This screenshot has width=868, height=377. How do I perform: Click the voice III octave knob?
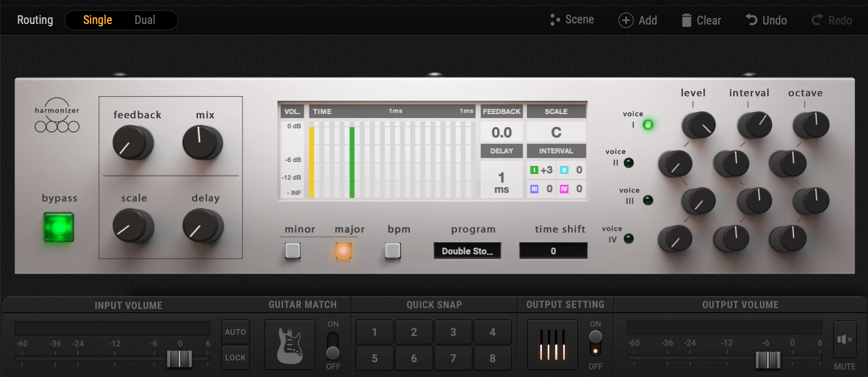point(810,201)
